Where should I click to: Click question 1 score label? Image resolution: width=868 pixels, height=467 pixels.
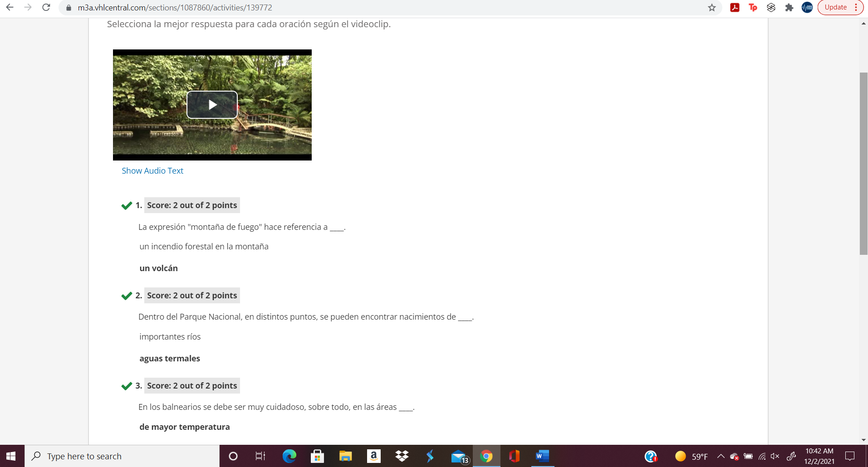[192, 205]
